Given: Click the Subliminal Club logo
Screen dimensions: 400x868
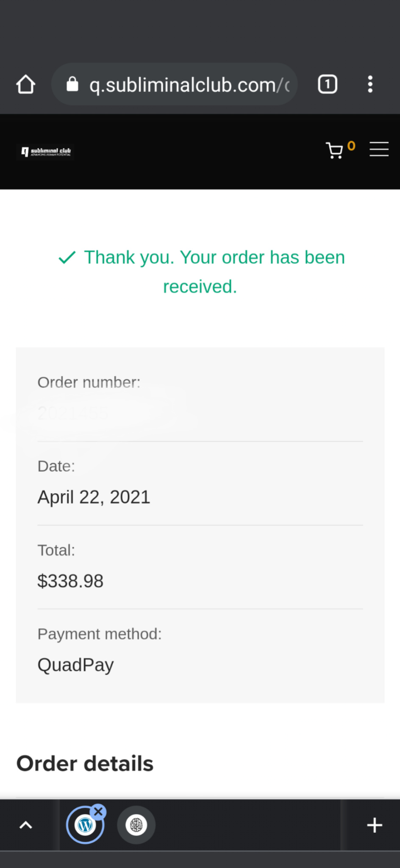Looking at the screenshot, I should pos(46,152).
